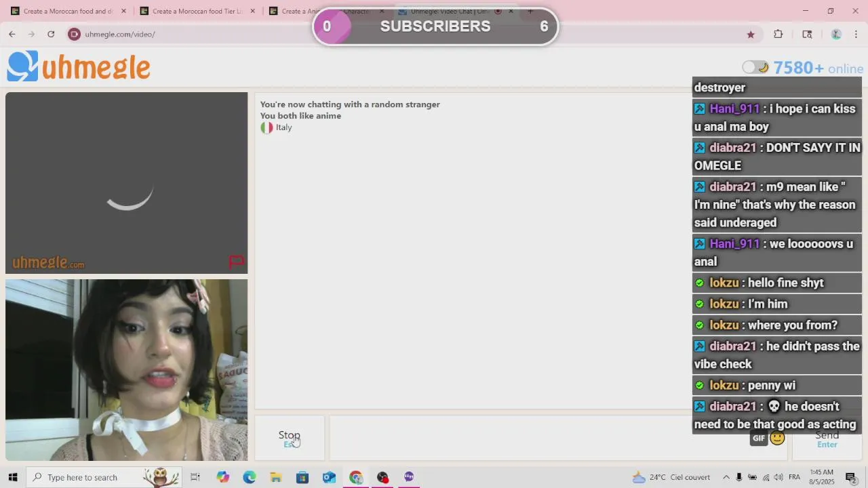Click the 'You both like anime' text

click(x=300, y=116)
